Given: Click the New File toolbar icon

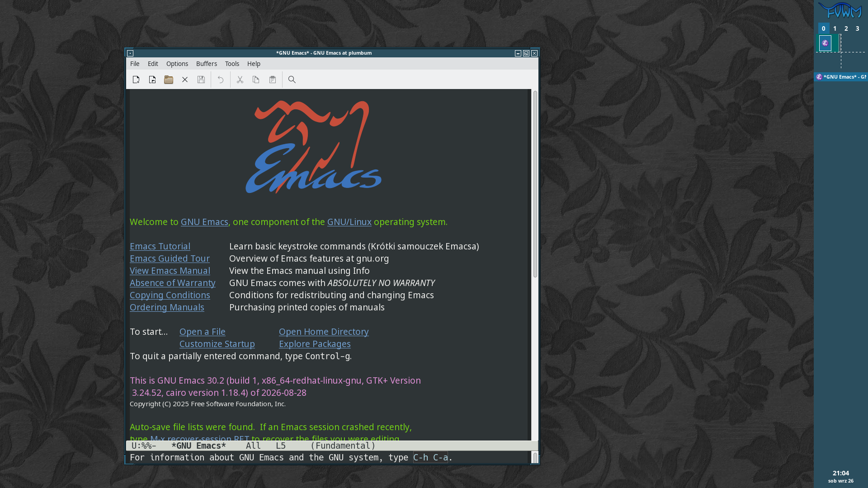Looking at the screenshot, I should [x=136, y=80].
